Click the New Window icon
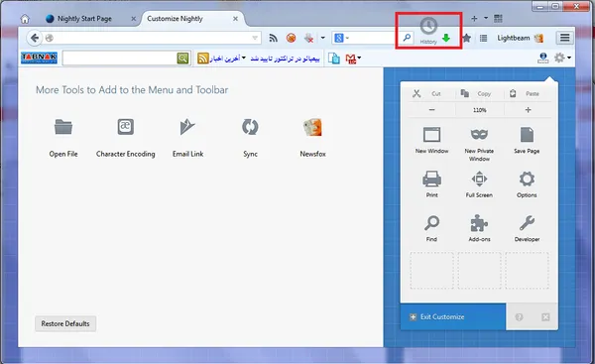Screen dimensions: 595x364 coord(431,135)
